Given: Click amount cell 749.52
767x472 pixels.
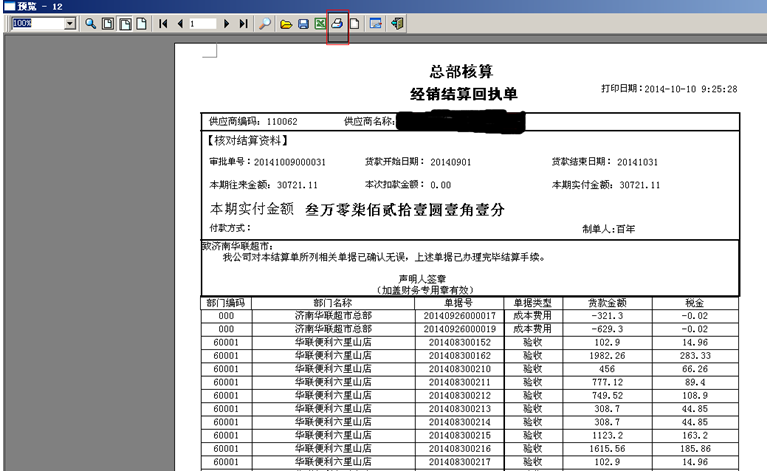Looking at the screenshot, I should [x=607, y=395].
